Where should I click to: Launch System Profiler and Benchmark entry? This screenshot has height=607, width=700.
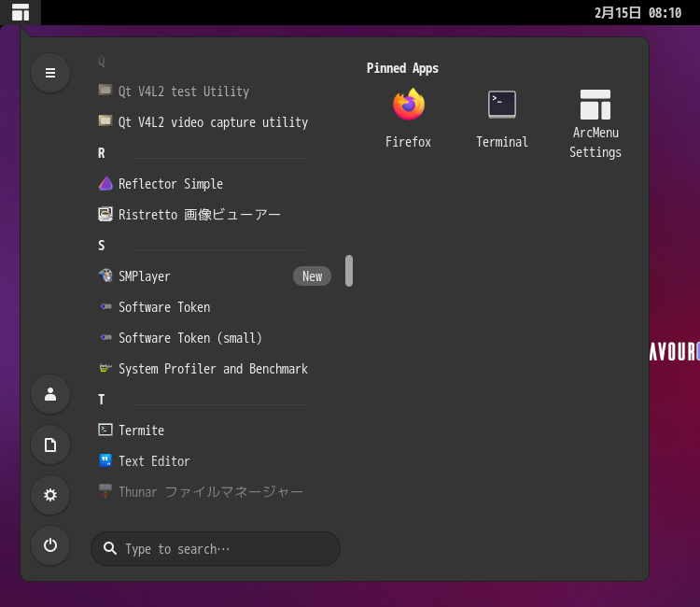[215, 369]
